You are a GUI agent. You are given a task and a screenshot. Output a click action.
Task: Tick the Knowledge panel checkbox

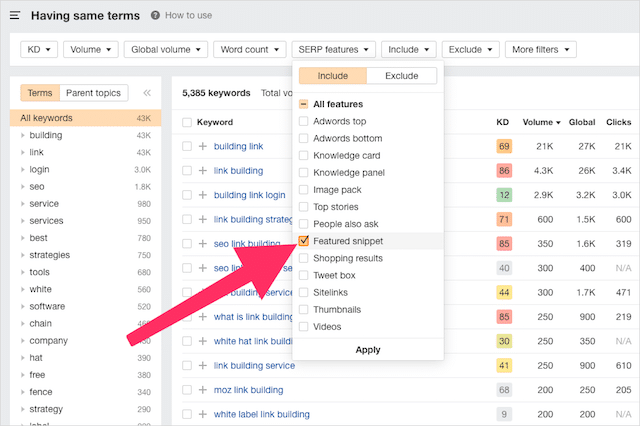pyautogui.click(x=304, y=172)
